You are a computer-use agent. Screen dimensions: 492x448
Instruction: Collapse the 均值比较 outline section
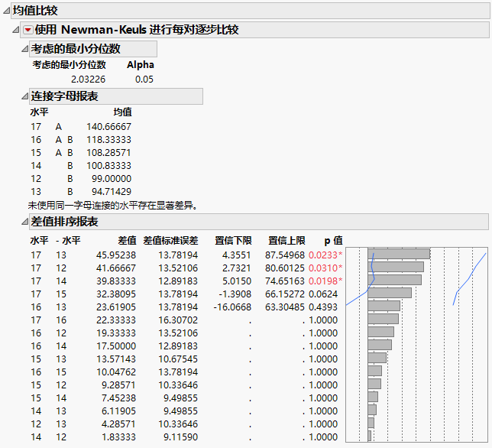click(x=6, y=11)
